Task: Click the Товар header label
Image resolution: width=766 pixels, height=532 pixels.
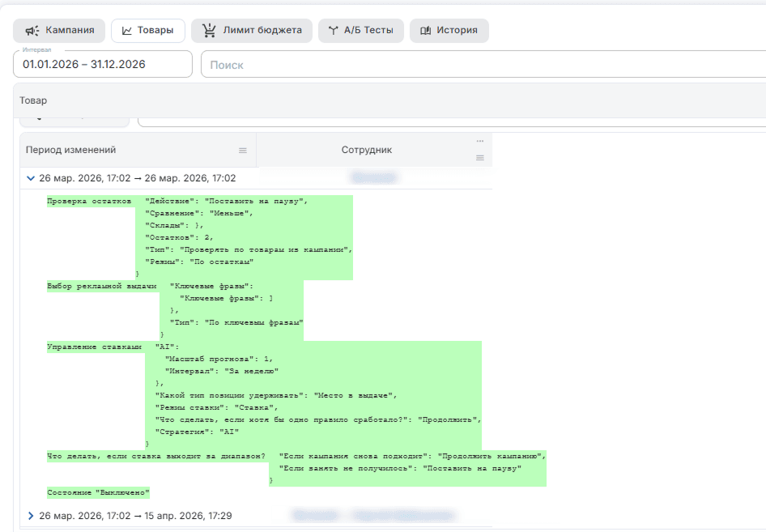Action: click(x=33, y=100)
